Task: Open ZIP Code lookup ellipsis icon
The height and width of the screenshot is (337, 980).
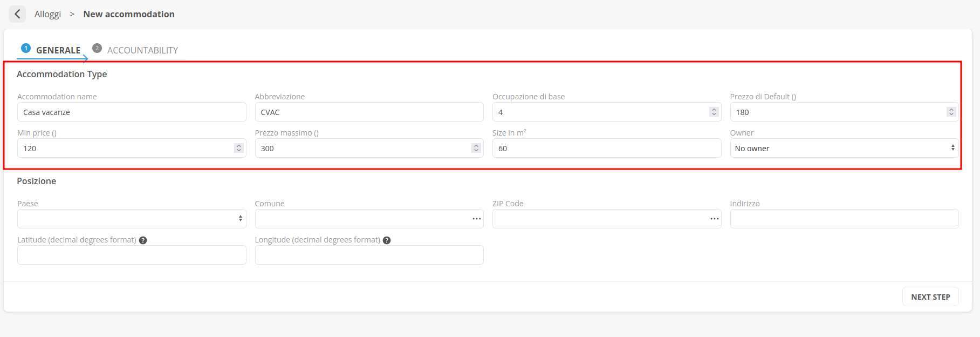Action: click(x=714, y=219)
